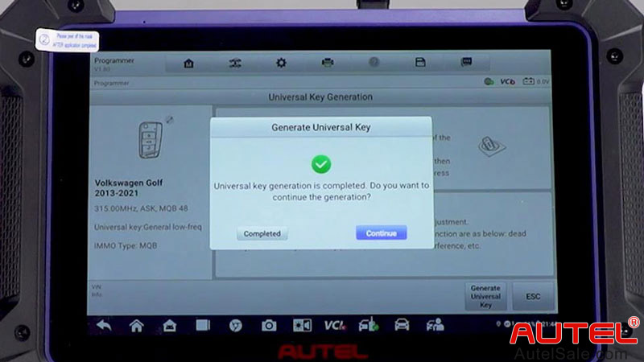Open the vehicle programmer shortcut icon
This screenshot has height=362, width=644.
coord(369,325)
